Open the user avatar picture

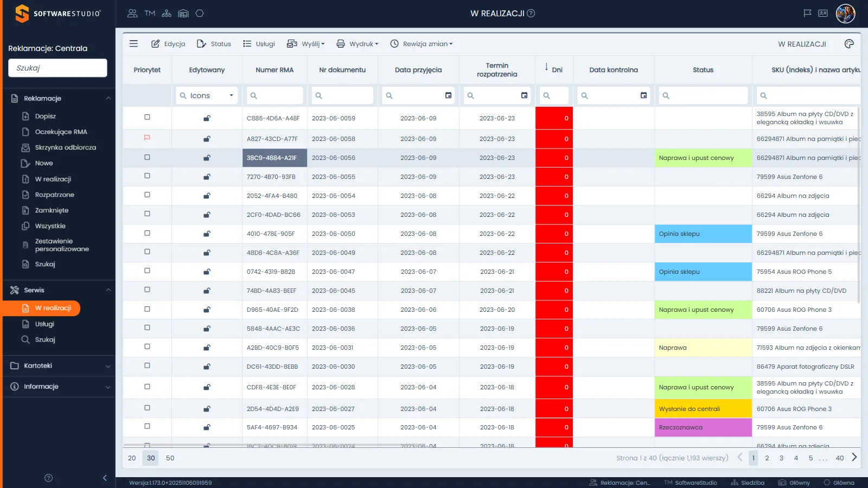point(845,13)
